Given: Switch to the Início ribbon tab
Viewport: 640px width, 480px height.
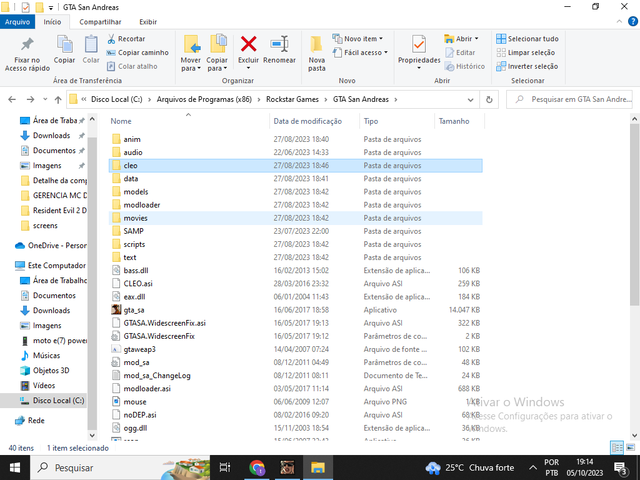Looking at the screenshot, I should tap(52, 22).
